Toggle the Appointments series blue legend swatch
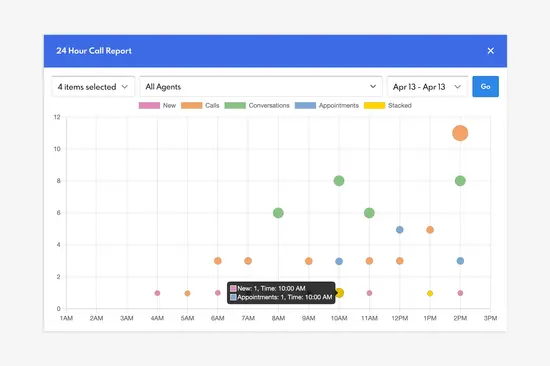The width and height of the screenshot is (550, 366). pyautogui.click(x=305, y=106)
